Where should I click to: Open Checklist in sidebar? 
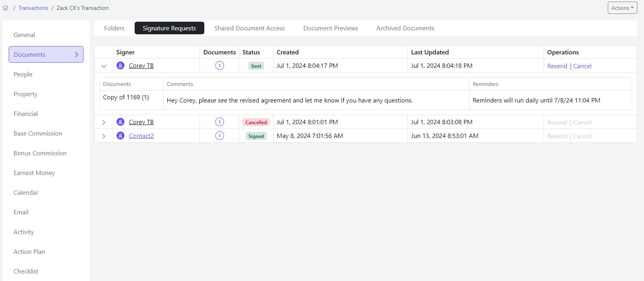click(x=26, y=271)
